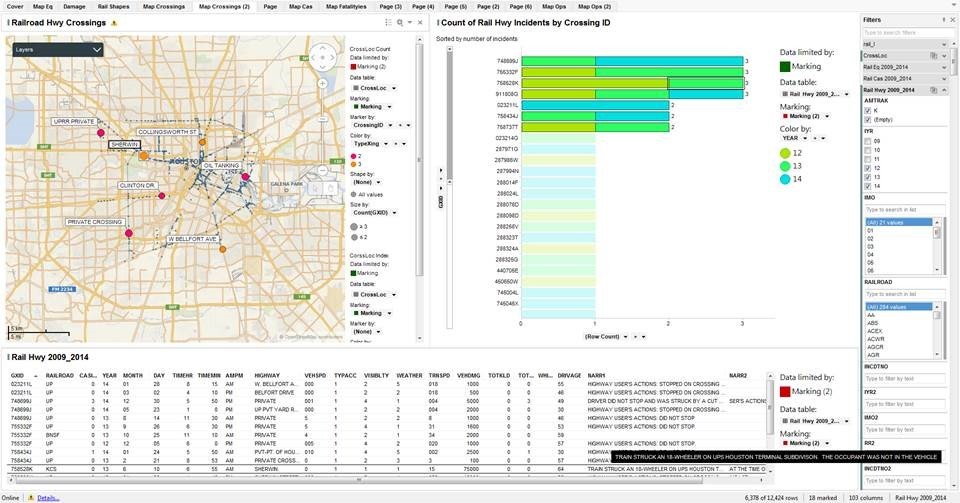
Task: Click the orange W BELLFORT AVE marker
Action: [x=223, y=249]
